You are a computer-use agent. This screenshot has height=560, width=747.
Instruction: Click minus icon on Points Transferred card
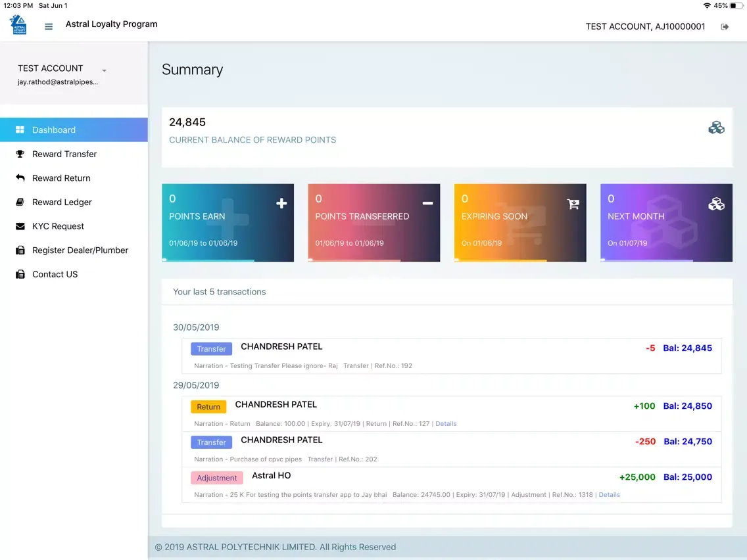pos(428,203)
